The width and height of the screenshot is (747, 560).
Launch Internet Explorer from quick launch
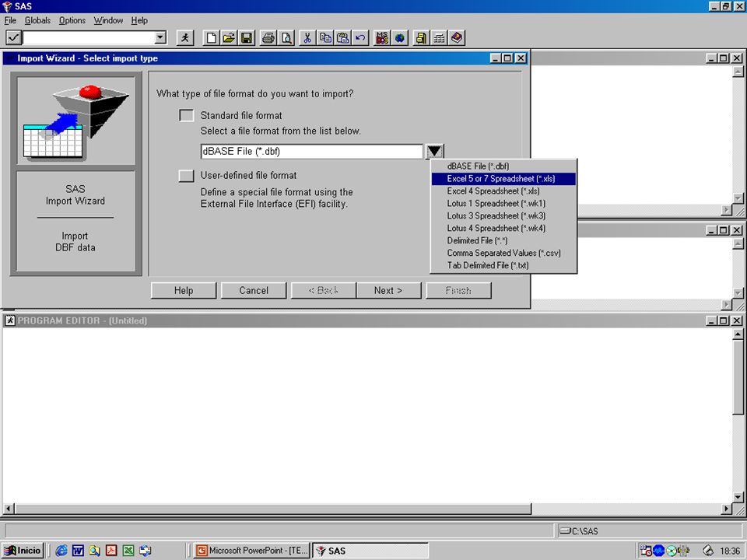point(61,551)
